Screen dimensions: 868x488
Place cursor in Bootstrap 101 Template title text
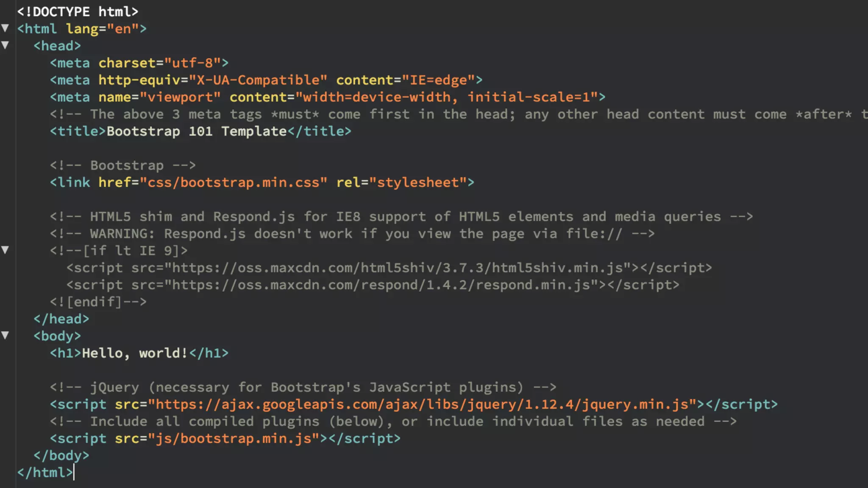click(196, 131)
